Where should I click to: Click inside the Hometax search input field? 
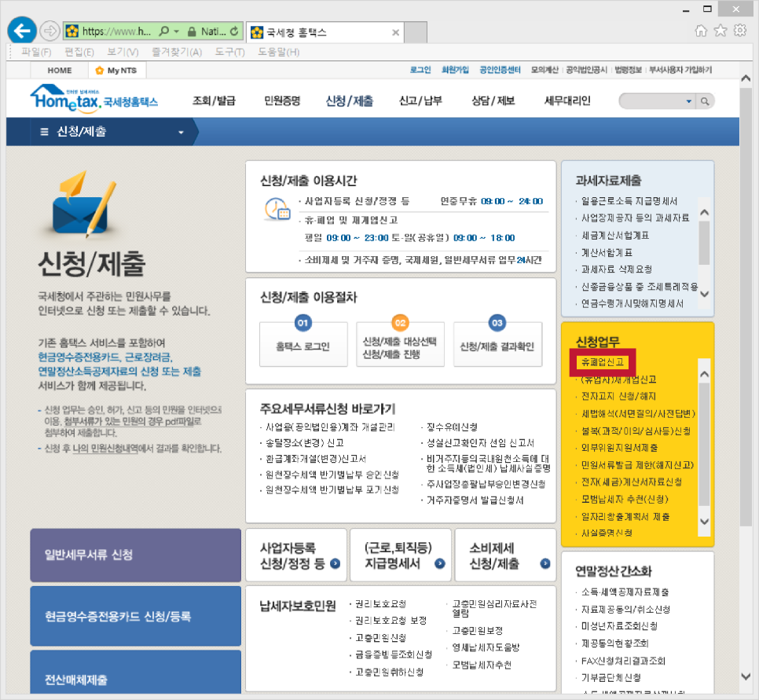click(651, 101)
